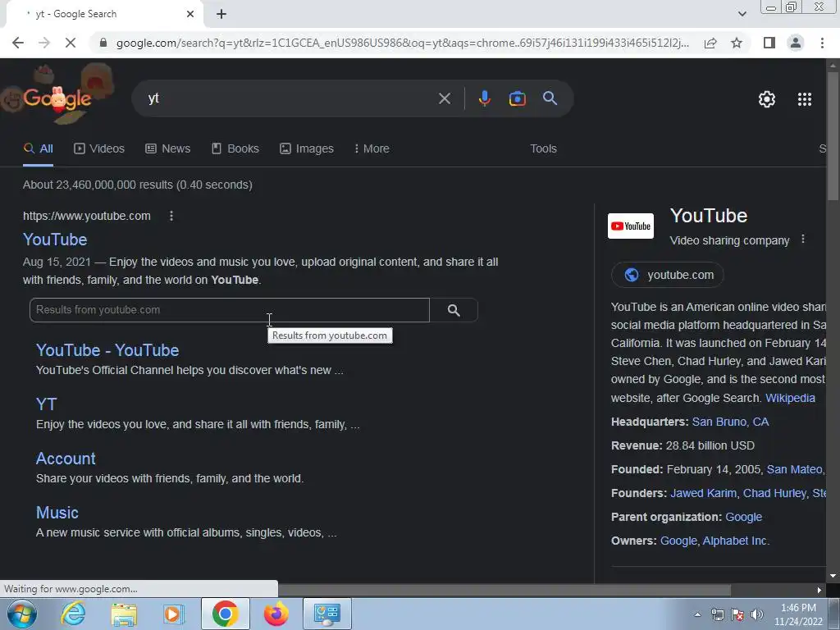Open the Alphabet Inc. owner link
This screenshot has height=630, width=840.
(736, 541)
